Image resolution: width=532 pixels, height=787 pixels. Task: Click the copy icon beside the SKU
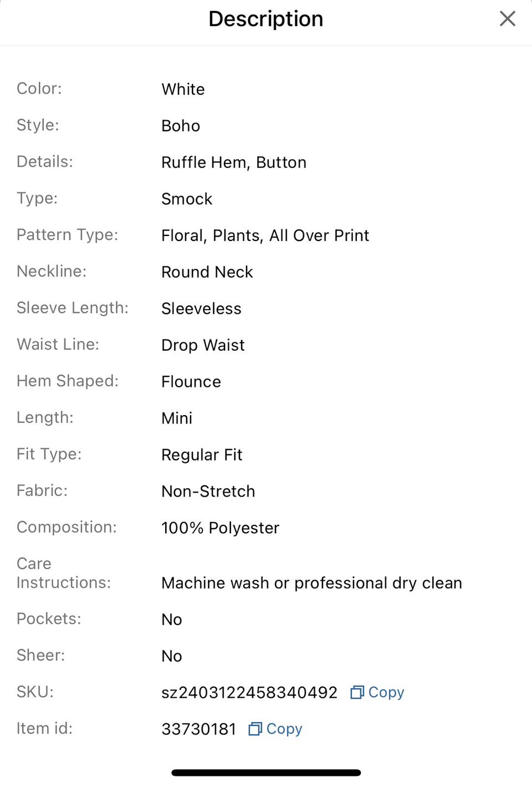[x=357, y=692]
